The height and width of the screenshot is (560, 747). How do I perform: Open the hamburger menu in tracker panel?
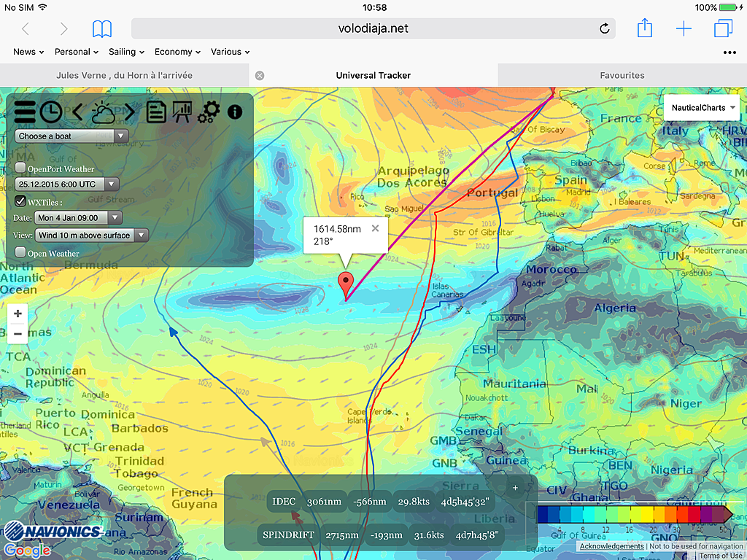coord(24,112)
